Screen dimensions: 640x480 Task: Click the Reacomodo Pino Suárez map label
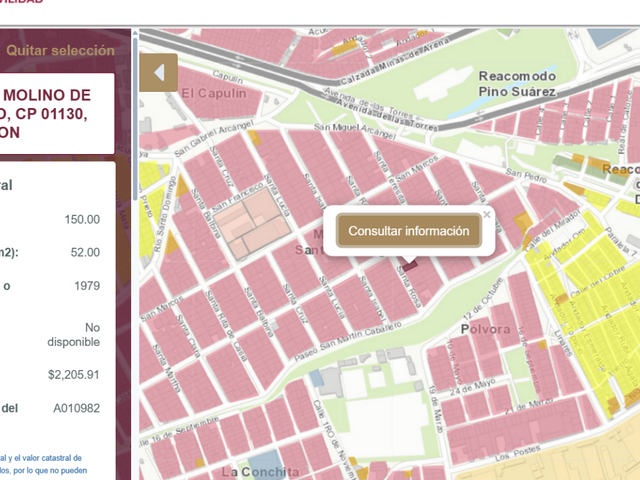click(x=517, y=84)
